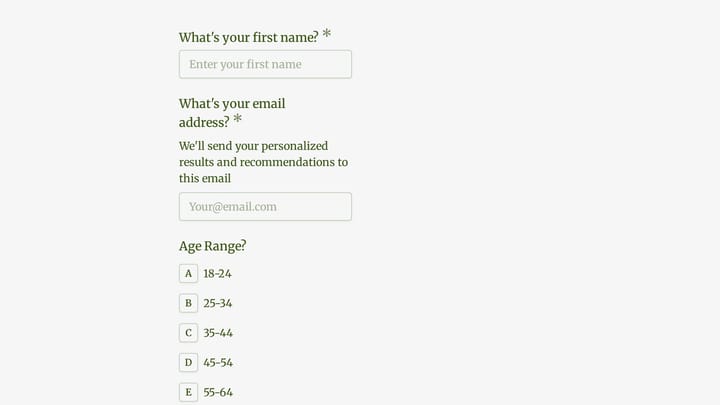Click the "What's your first name?" label
The image size is (720, 405).
248,37
